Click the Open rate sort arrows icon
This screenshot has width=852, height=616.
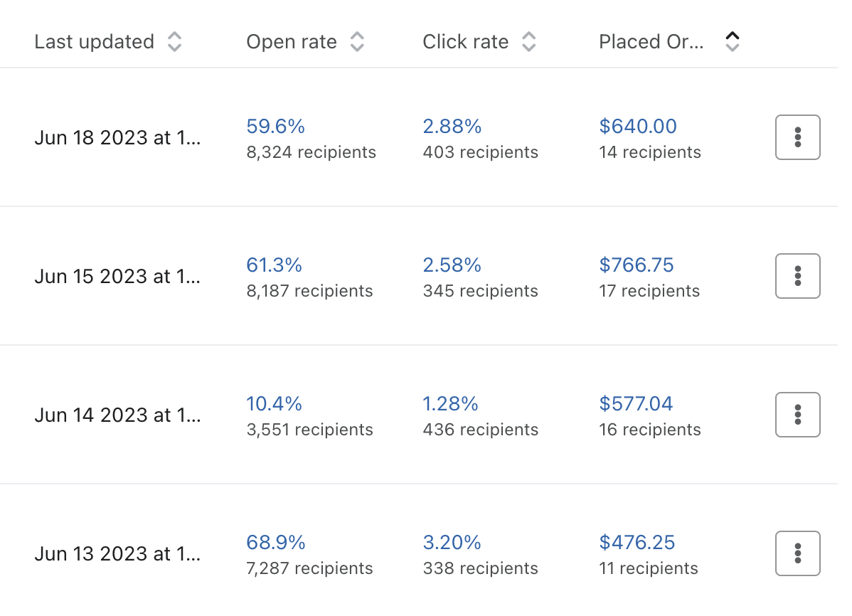[x=357, y=42]
